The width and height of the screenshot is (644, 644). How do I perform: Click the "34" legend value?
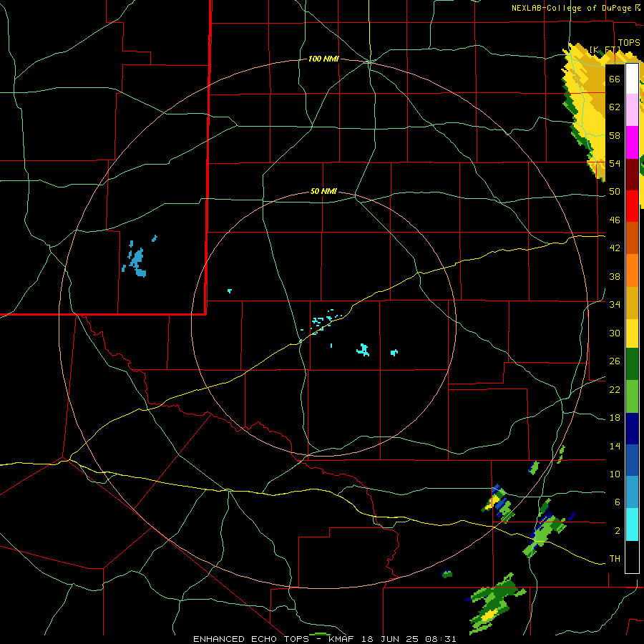pos(615,305)
